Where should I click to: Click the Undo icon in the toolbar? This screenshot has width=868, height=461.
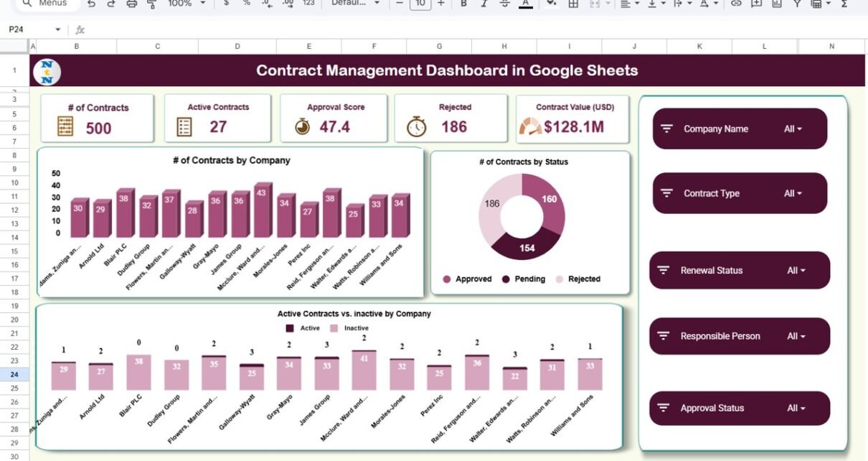[x=91, y=4]
